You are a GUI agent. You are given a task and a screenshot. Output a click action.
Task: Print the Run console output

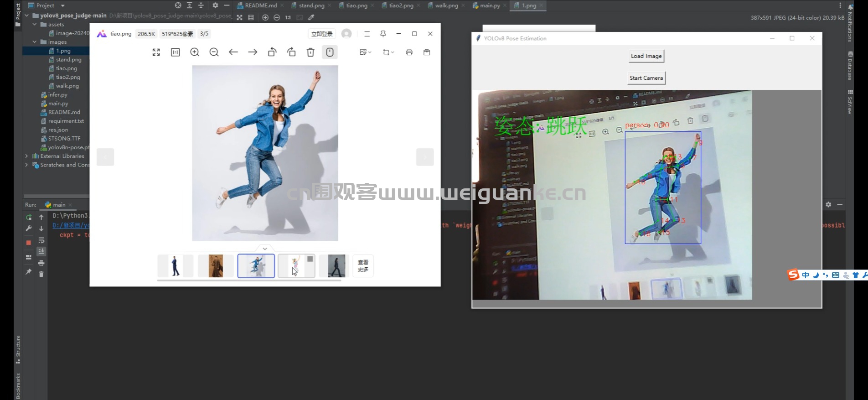click(x=41, y=263)
